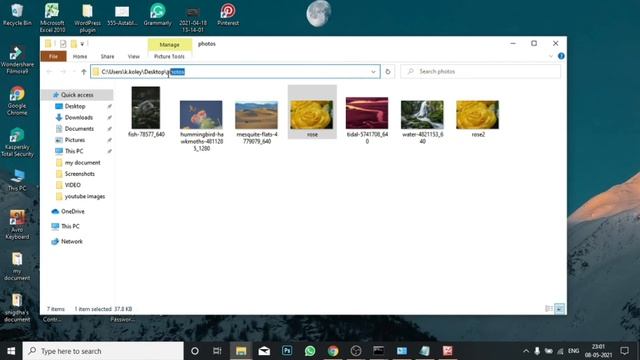Open This PC desktop icon
The image size is (640, 360).
[17, 180]
